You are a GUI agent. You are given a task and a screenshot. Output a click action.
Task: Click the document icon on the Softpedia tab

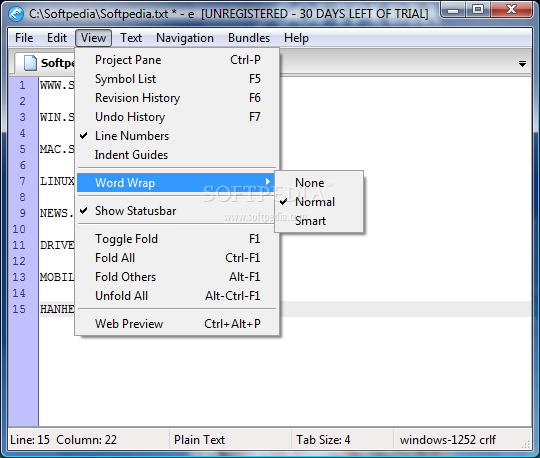pyautogui.click(x=30, y=63)
